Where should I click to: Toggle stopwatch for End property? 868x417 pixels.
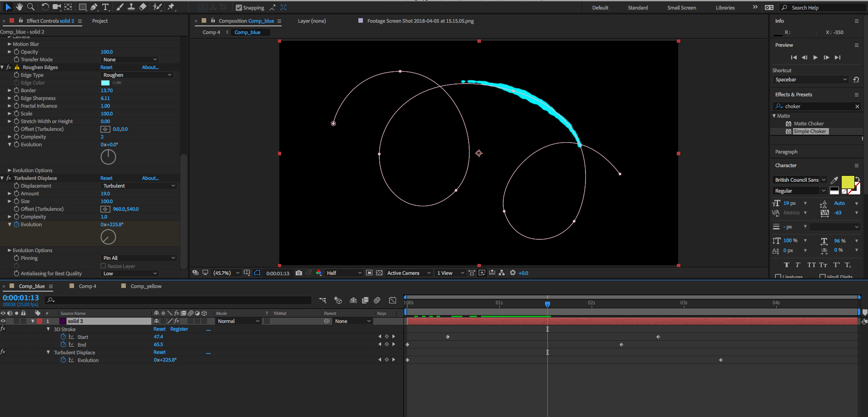(63, 344)
